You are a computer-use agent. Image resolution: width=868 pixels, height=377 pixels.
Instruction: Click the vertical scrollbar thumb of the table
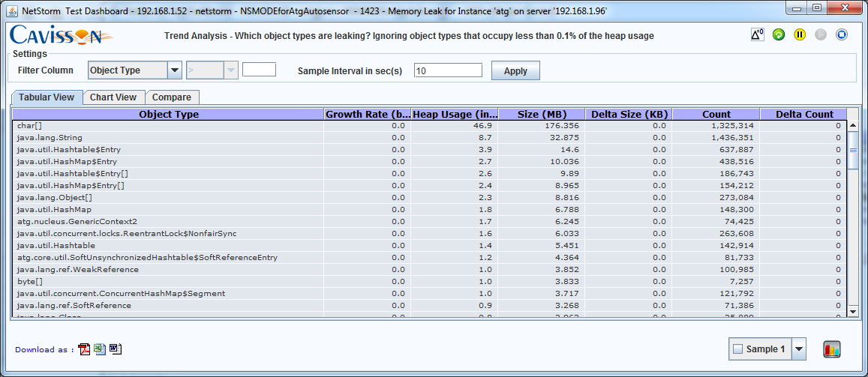(x=853, y=149)
